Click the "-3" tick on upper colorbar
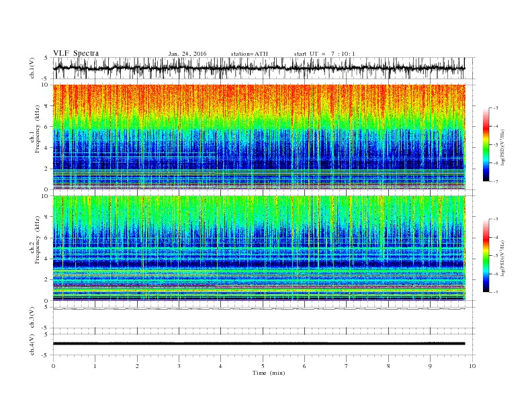The image size is (532, 411). pyautogui.click(x=496, y=108)
